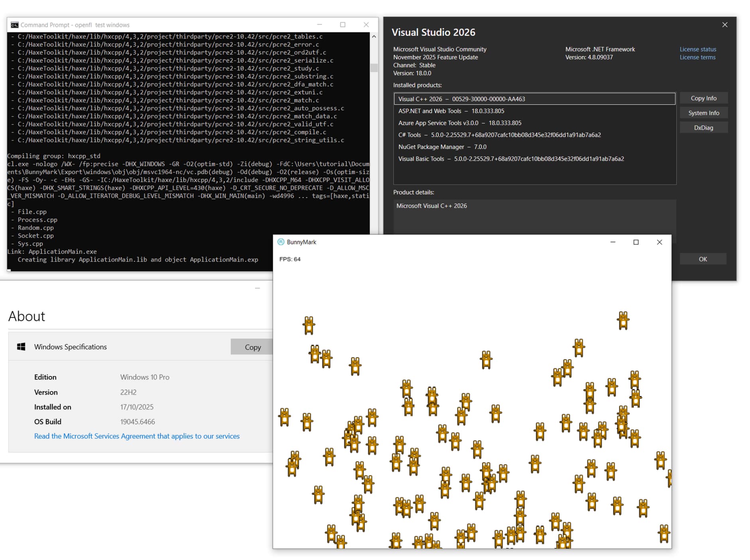Open the License terms link
Image resolution: width=750 pixels, height=560 pixels.
coord(697,57)
